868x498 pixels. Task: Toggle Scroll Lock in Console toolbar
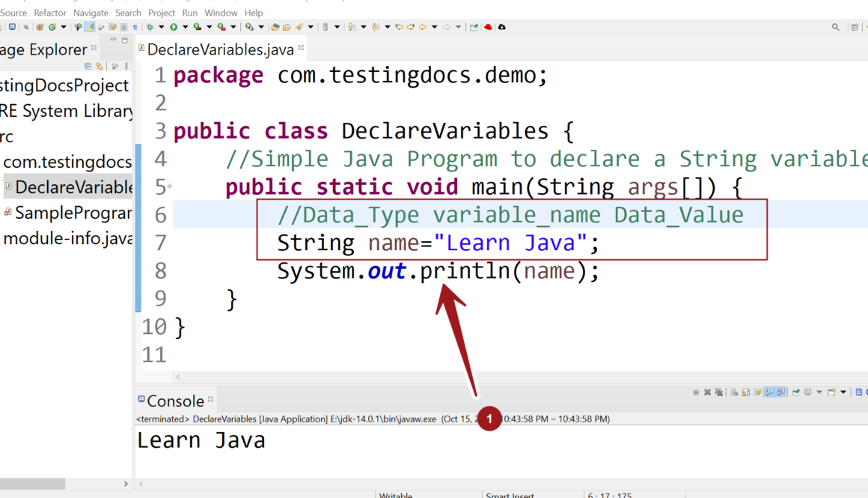coord(746,392)
